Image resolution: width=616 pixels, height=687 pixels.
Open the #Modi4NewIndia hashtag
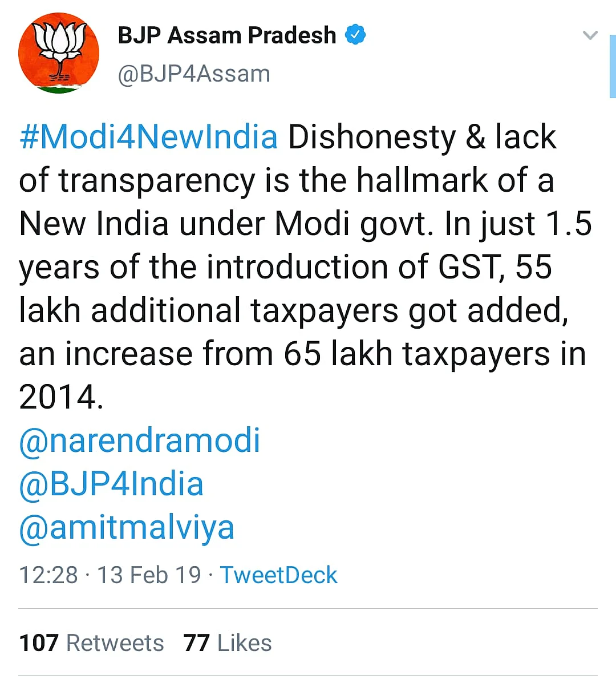click(x=149, y=137)
